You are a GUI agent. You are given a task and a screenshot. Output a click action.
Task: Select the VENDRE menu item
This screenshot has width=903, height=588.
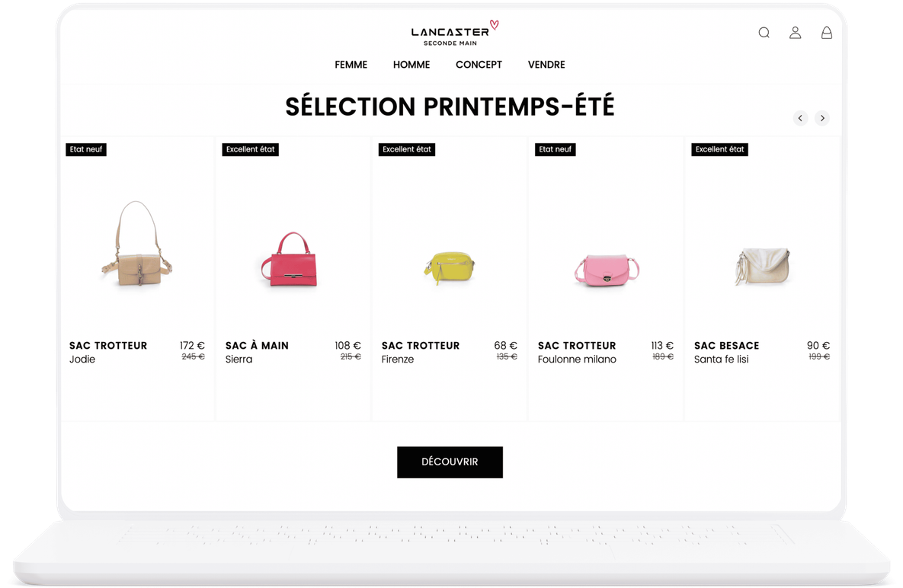pyautogui.click(x=546, y=65)
